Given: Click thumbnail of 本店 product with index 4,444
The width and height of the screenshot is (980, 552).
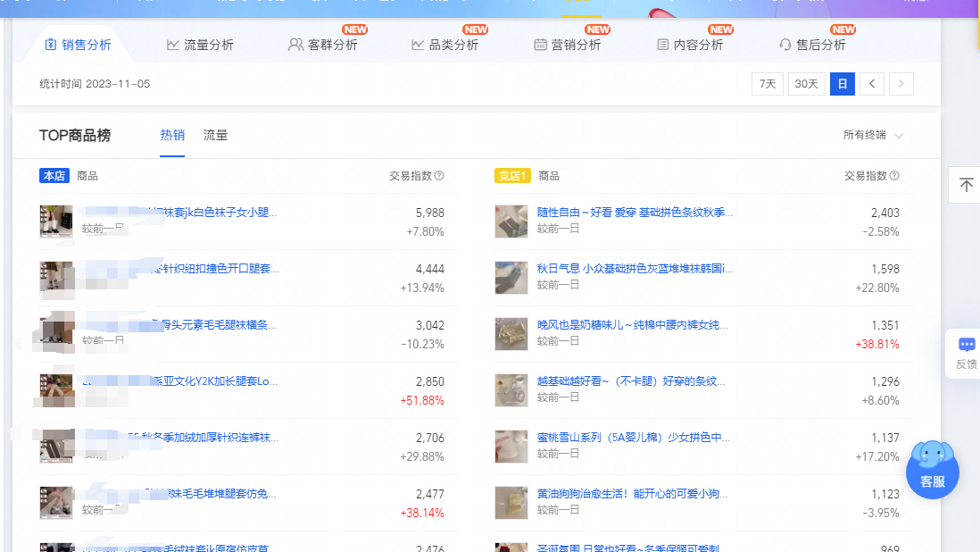Looking at the screenshot, I should click(56, 278).
